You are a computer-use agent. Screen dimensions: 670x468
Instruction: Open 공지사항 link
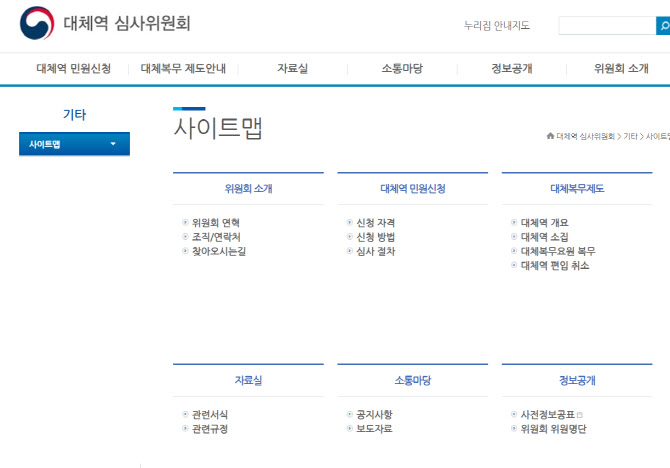[374, 414]
